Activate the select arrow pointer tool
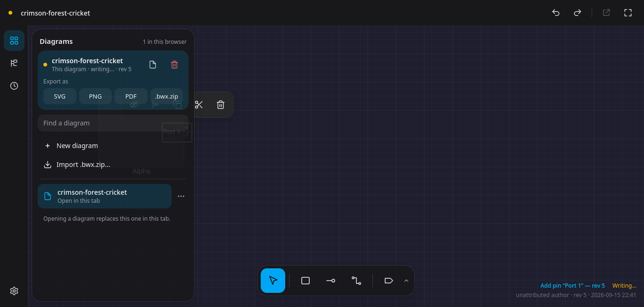 (x=273, y=281)
